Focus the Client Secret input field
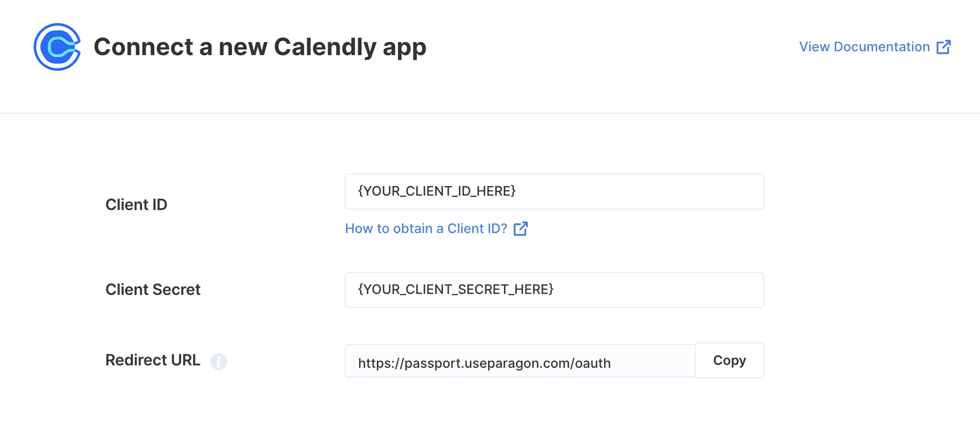The width and height of the screenshot is (980, 445). click(x=554, y=290)
